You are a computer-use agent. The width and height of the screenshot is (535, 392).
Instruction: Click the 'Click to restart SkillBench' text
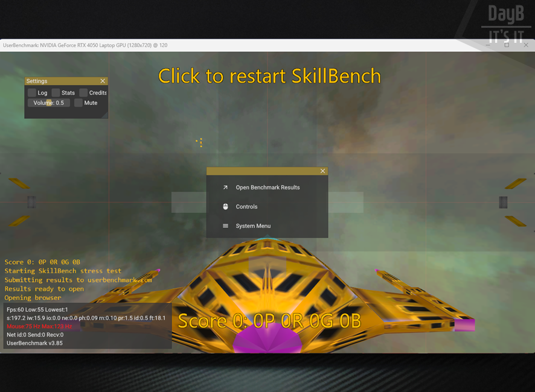coord(269,76)
